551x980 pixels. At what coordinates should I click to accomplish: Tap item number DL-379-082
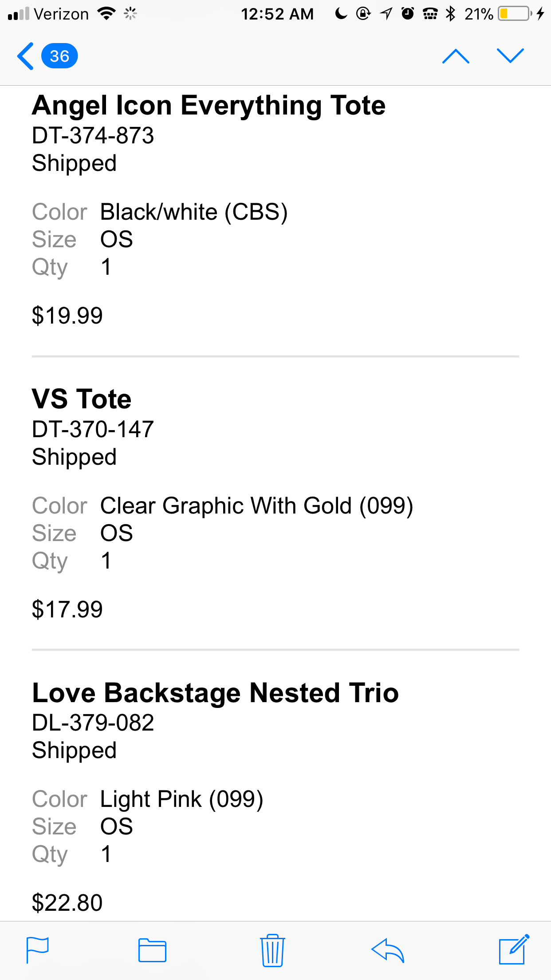pos(93,723)
